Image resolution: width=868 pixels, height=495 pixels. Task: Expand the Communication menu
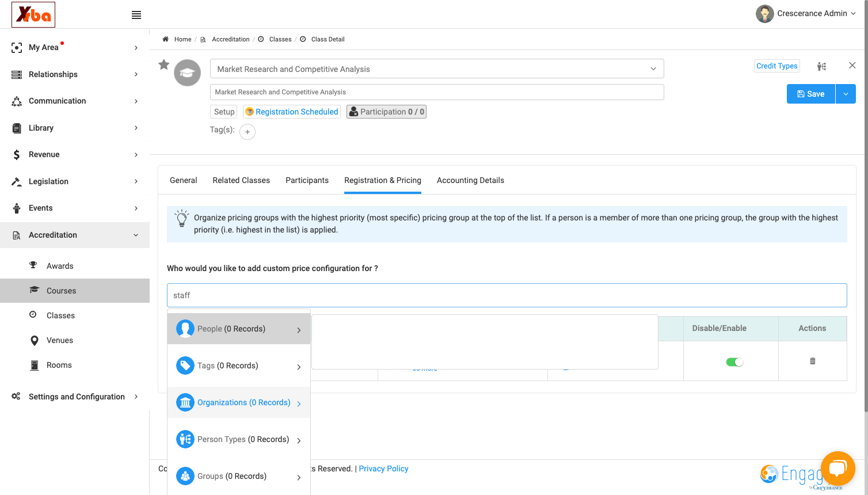[75, 101]
